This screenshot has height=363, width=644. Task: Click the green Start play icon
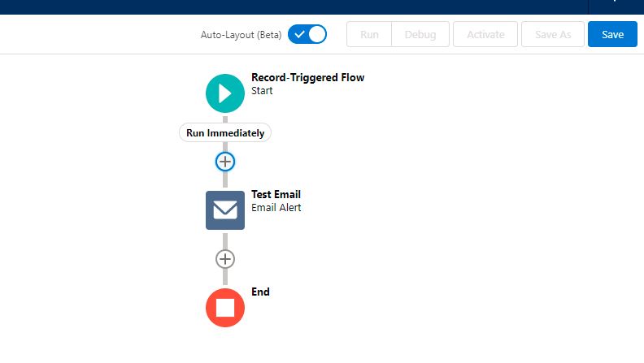(225, 93)
